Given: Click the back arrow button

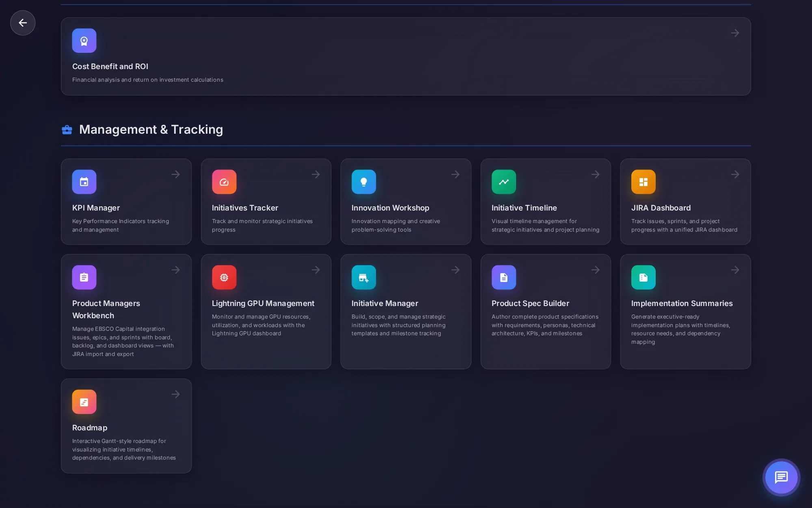Looking at the screenshot, I should click(x=23, y=23).
